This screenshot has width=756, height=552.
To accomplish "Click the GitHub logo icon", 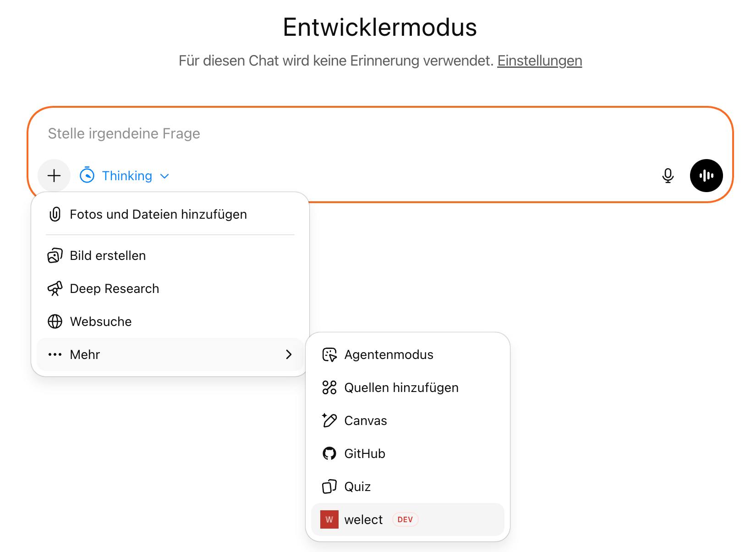I will (329, 453).
